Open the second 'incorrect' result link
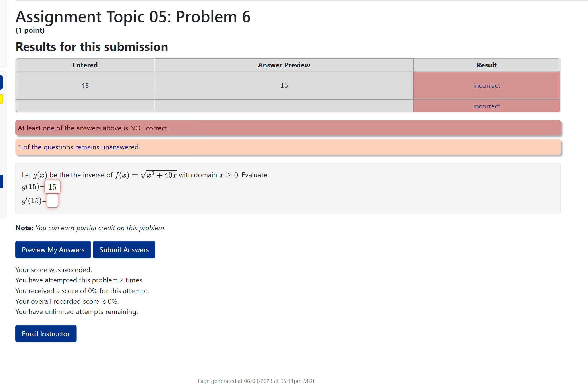588x384 pixels. click(486, 106)
